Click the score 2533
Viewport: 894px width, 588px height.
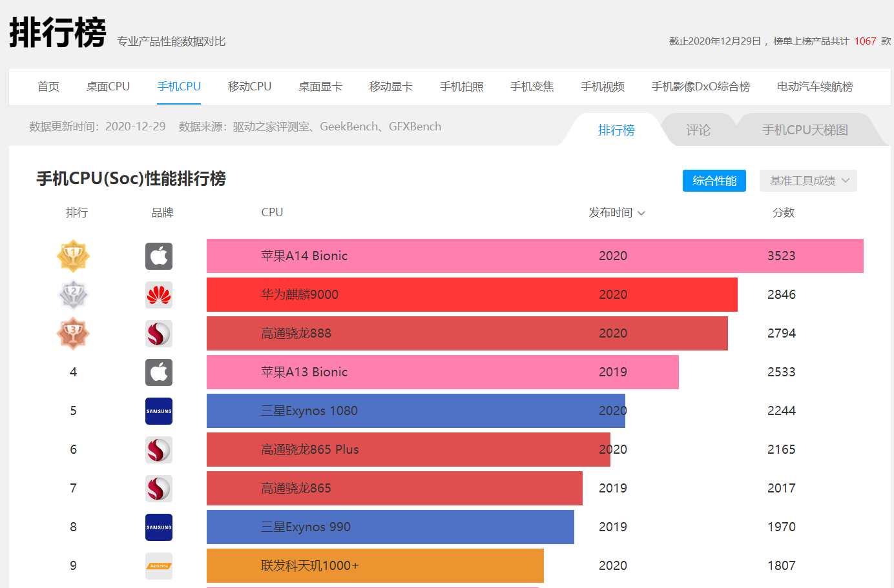pos(782,372)
